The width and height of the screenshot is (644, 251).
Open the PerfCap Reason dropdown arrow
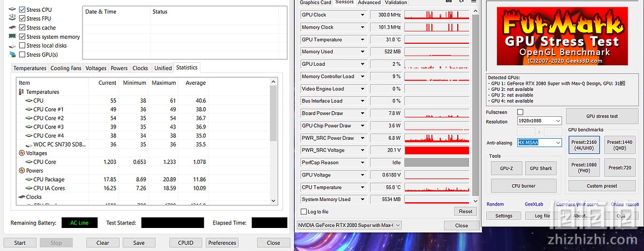click(x=362, y=163)
